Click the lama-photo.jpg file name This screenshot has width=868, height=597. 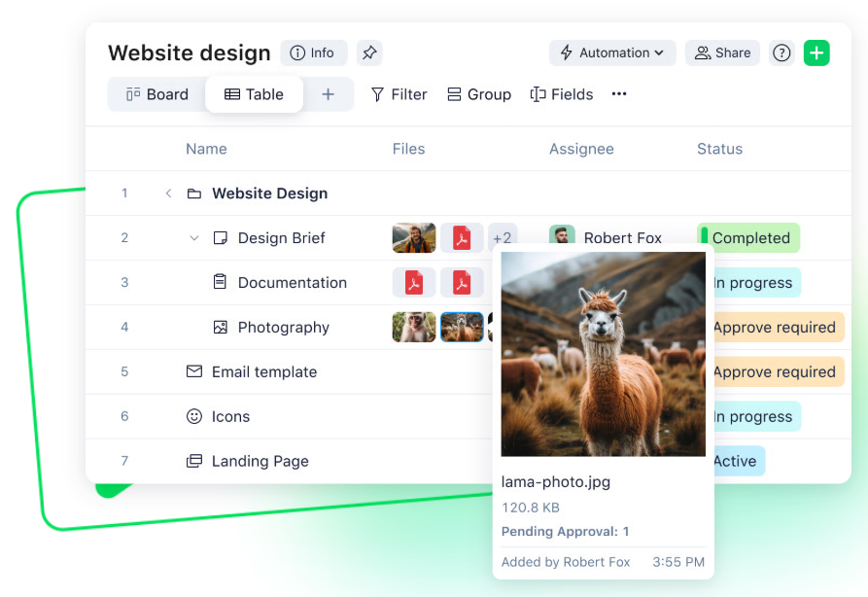tap(555, 482)
